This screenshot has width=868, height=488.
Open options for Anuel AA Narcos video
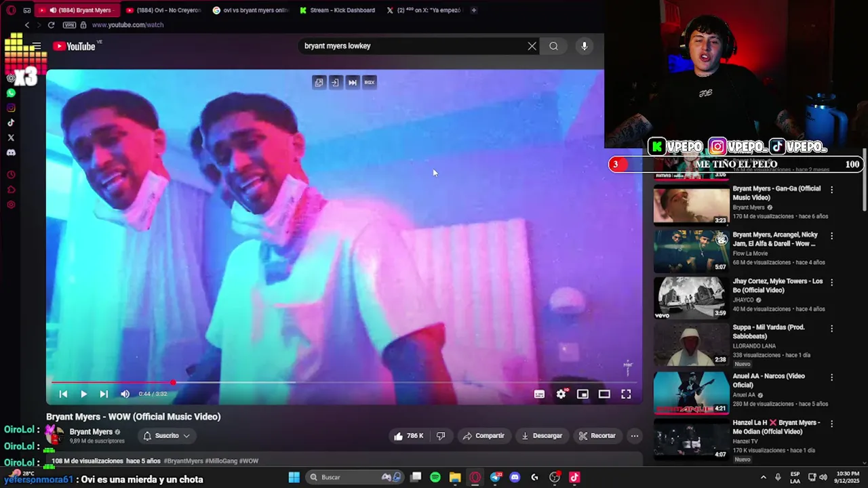tap(831, 377)
